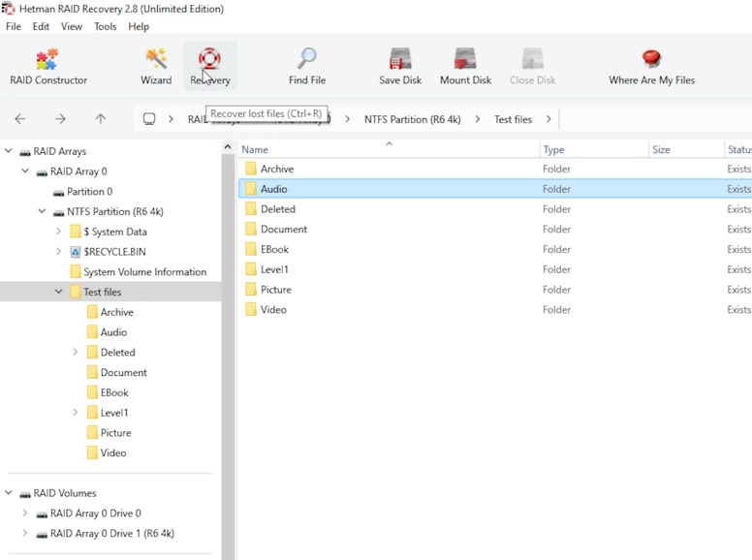Expand RAID Array 0 Drive 1 (R6 4k)
This screenshot has width=752, height=560.
(x=25, y=533)
